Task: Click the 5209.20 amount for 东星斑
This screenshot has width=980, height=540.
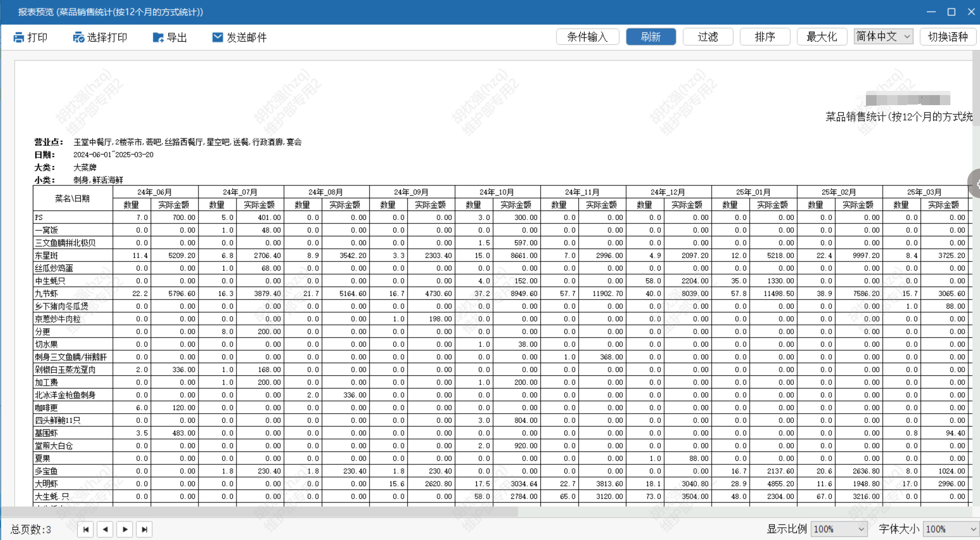Action: (x=175, y=256)
